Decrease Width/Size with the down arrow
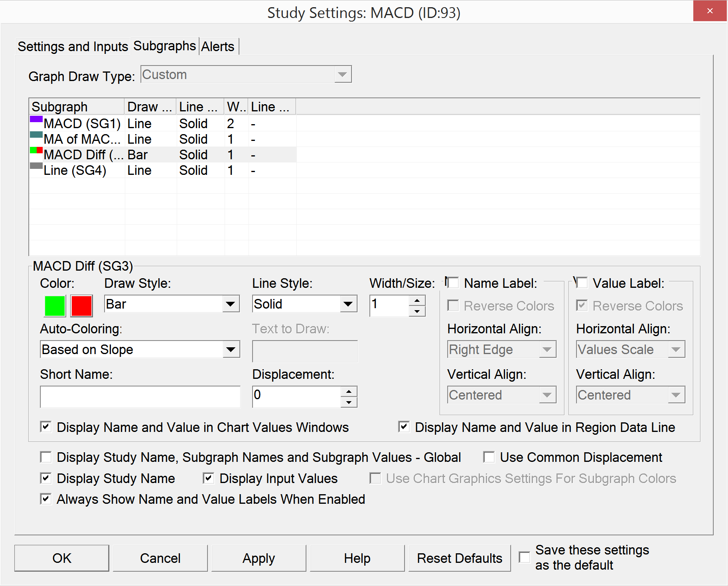Image resolution: width=728 pixels, height=586 pixels. pos(417,311)
